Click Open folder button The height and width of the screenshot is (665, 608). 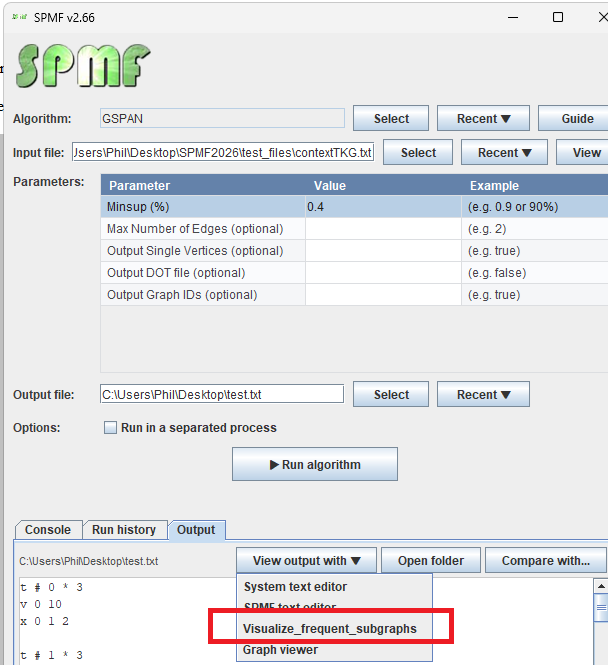pos(431,561)
